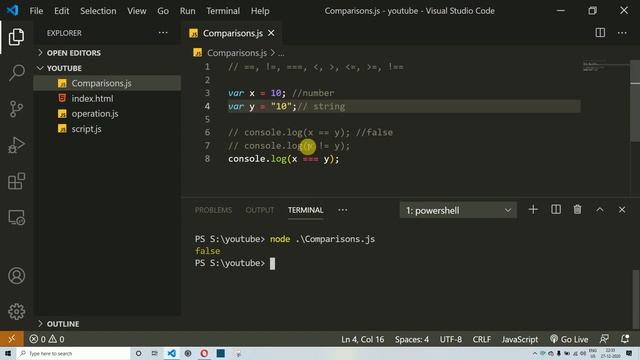Open the File menu
The height and width of the screenshot is (360, 640).
[36, 11]
